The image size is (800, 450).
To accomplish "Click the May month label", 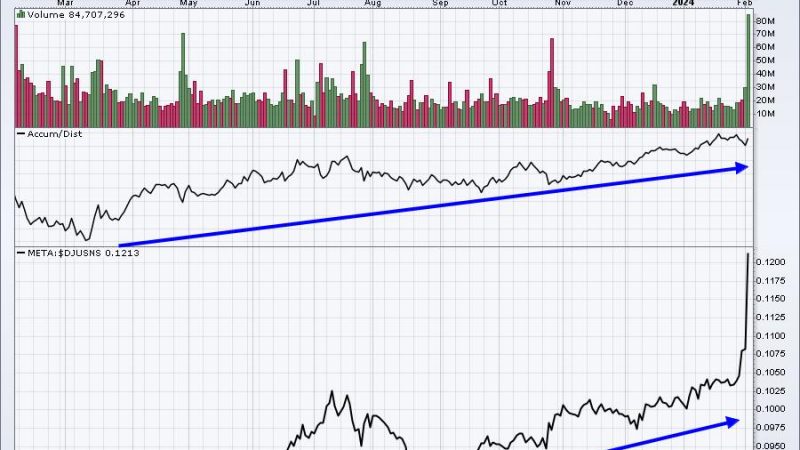I will (188, 3).
